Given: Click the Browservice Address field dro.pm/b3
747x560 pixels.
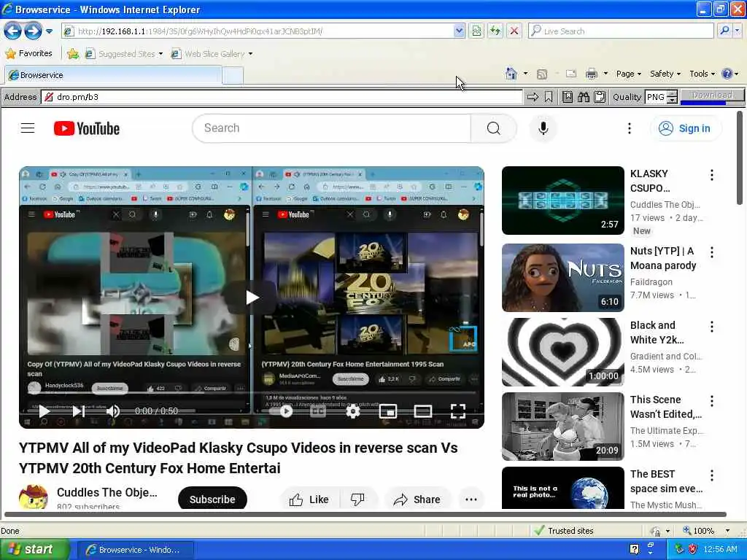Looking at the screenshot, I should 282,97.
